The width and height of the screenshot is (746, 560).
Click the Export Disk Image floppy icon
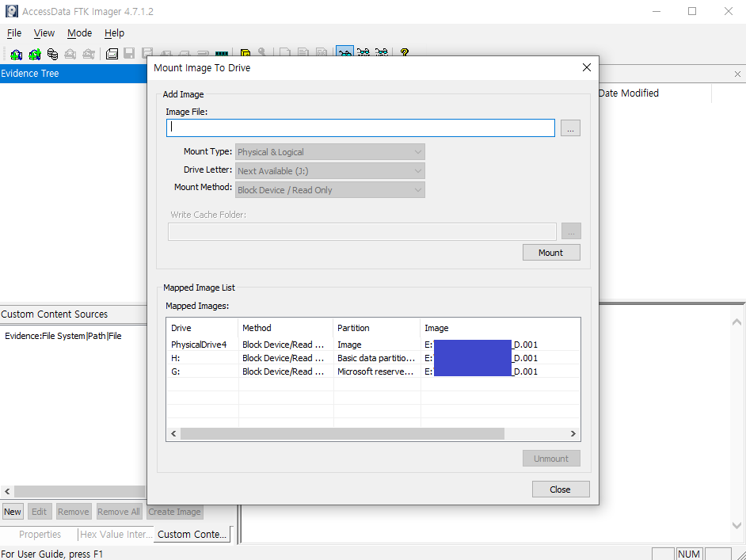129,53
